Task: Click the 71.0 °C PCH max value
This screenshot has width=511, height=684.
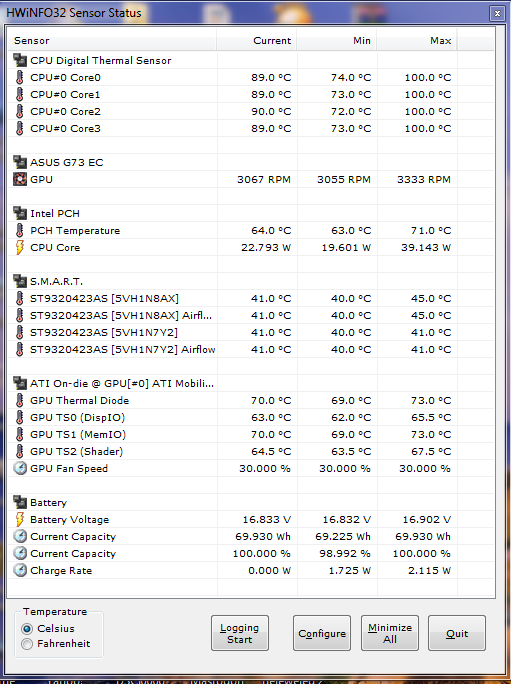Action: [x=431, y=231]
